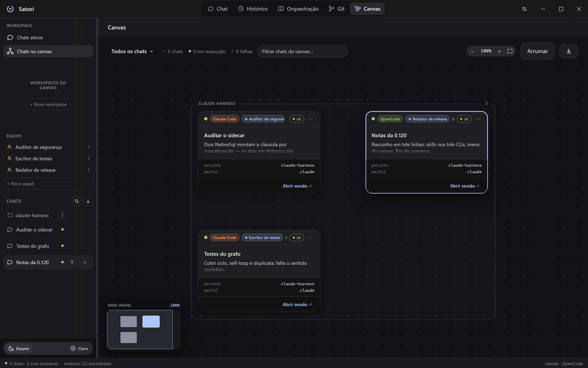Click the status dot on Auditar o sidecar card
The width and height of the screenshot is (588, 368).
(206, 119)
